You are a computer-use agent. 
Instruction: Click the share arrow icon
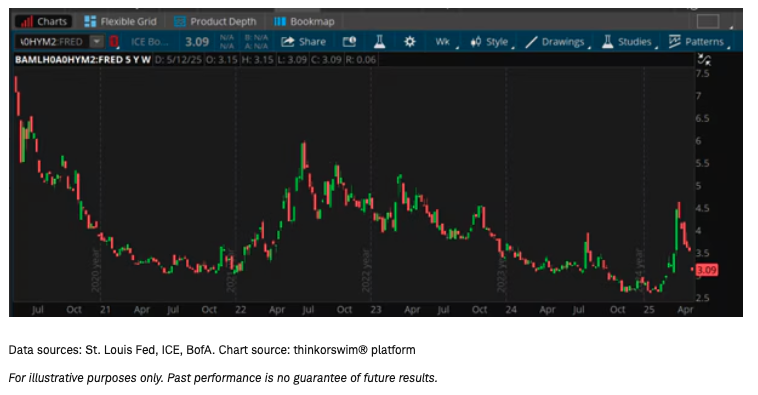pyautogui.click(x=288, y=42)
